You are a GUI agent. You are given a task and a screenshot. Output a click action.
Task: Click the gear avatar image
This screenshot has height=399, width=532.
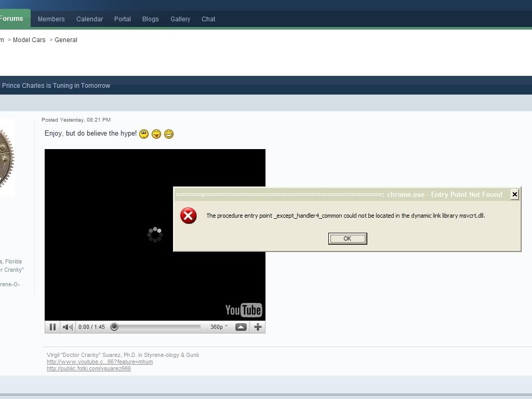[x=7, y=158]
